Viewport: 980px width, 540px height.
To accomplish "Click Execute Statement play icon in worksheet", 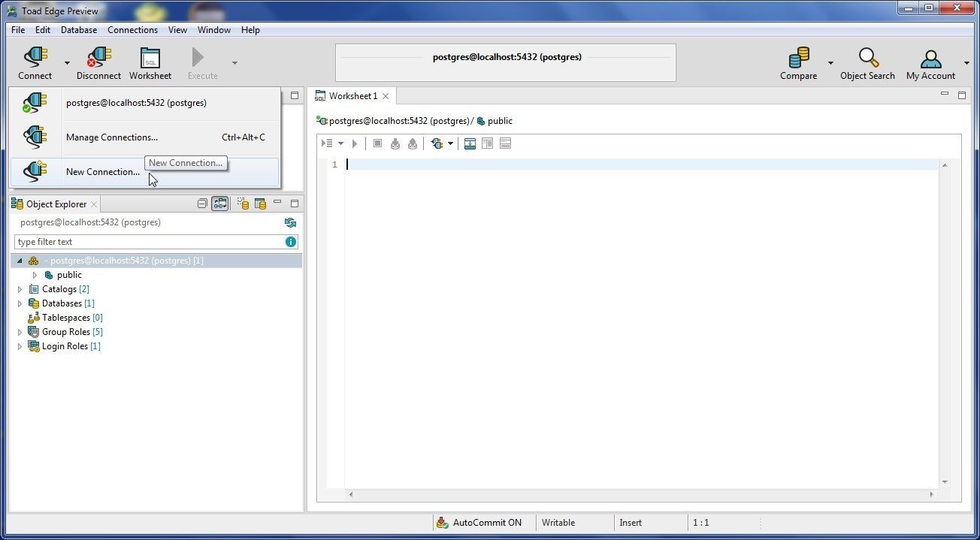I will [355, 143].
